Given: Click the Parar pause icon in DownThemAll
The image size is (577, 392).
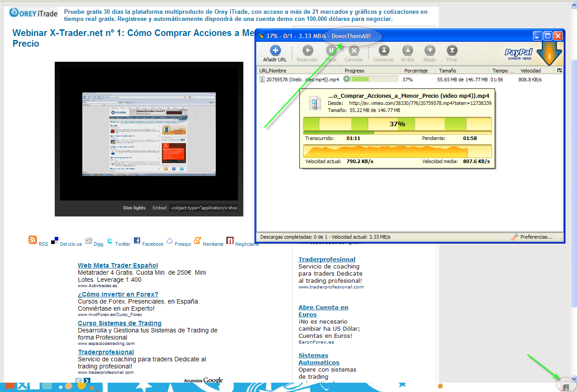Looking at the screenshot, I should (x=331, y=50).
